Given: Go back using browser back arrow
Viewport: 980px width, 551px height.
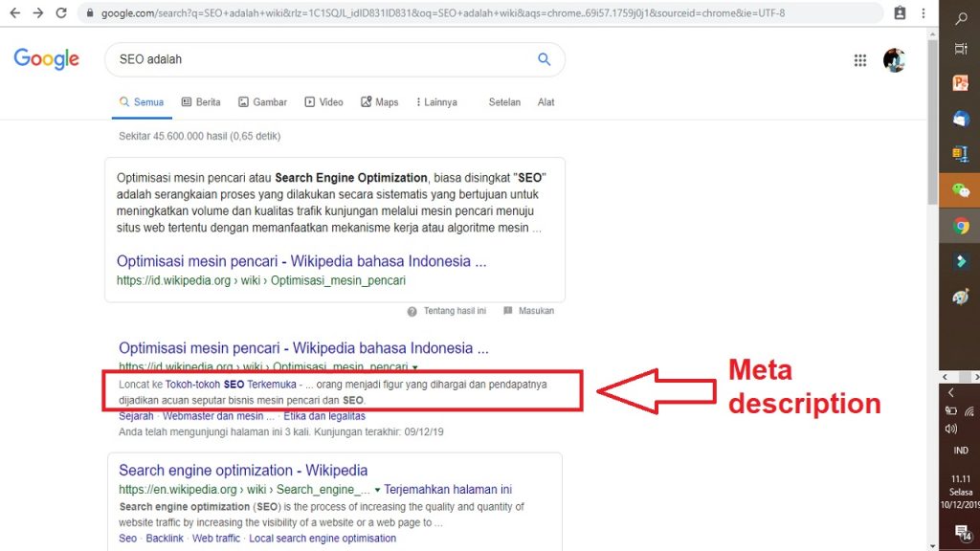Looking at the screenshot, I should 14,13.
